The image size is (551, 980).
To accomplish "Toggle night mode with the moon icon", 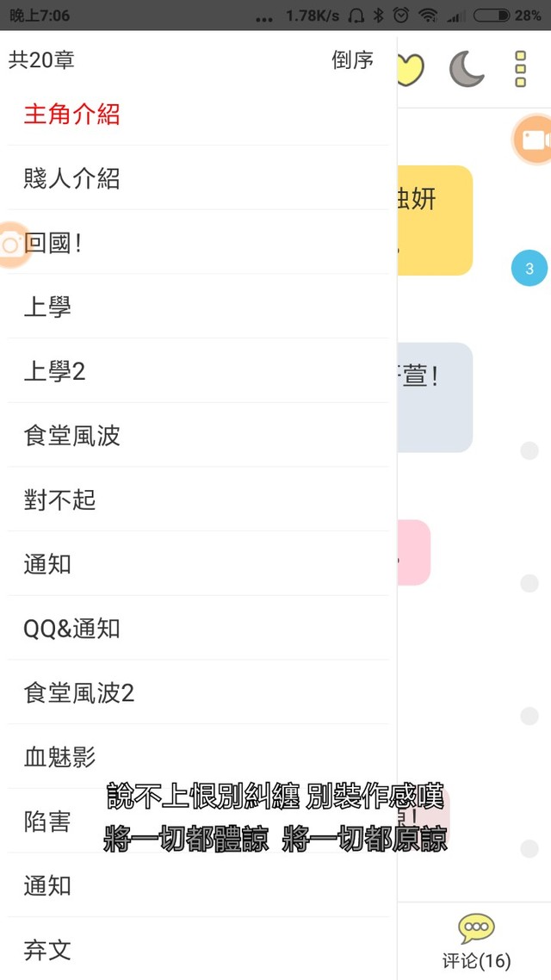I will pos(467,69).
